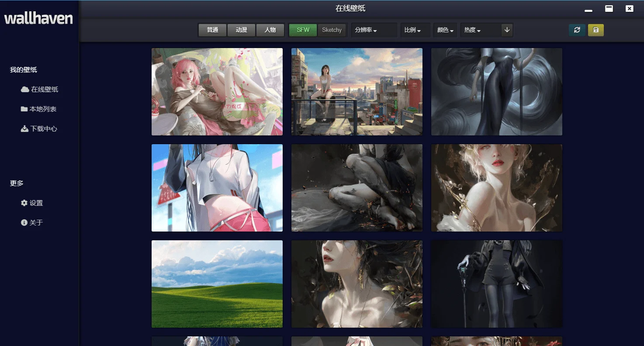Click the folder icon beside 本地列表
This screenshot has width=644, height=346.
click(24, 109)
